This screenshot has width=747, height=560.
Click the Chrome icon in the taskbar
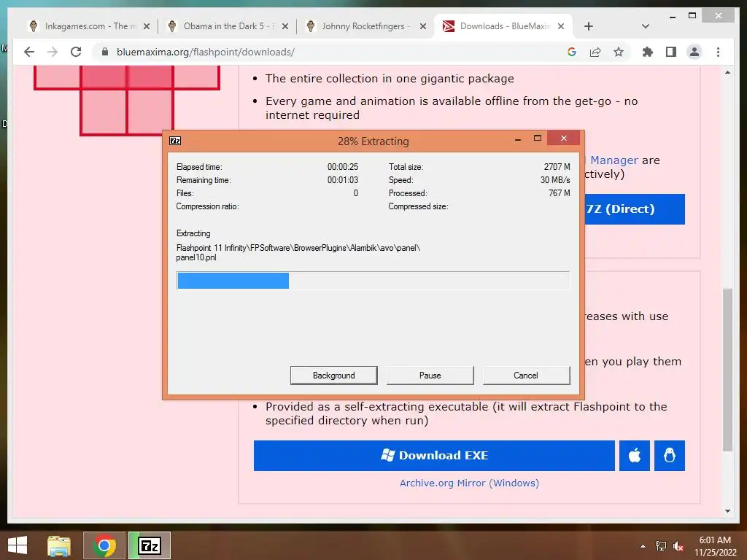[x=104, y=545]
